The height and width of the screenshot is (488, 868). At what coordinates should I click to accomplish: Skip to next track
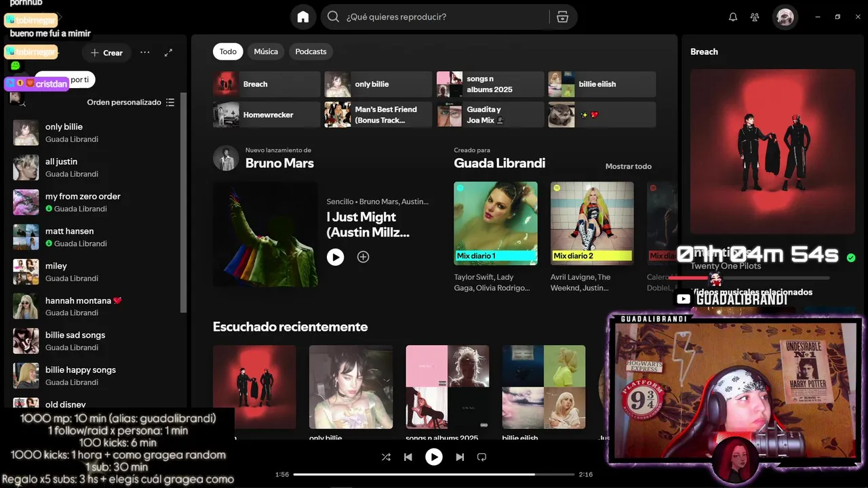[x=460, y=457]
